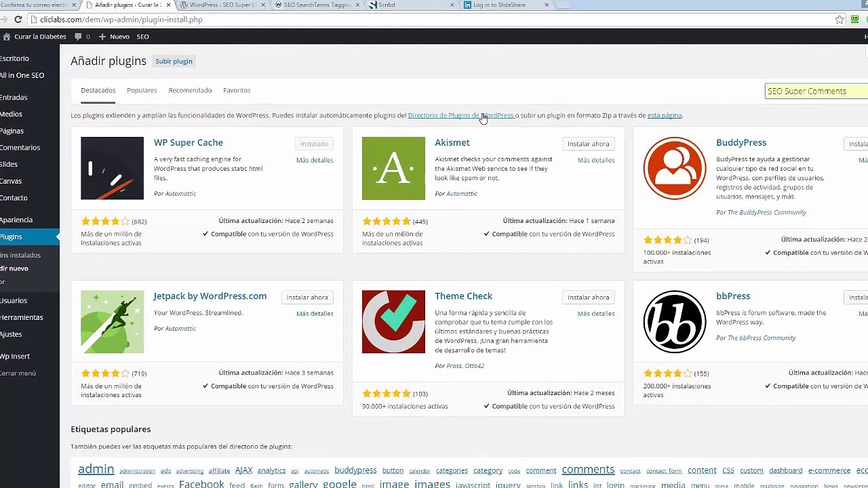
Task: Collapse the sidebar with Cerrar menú
Action: (x=18, y=373)
